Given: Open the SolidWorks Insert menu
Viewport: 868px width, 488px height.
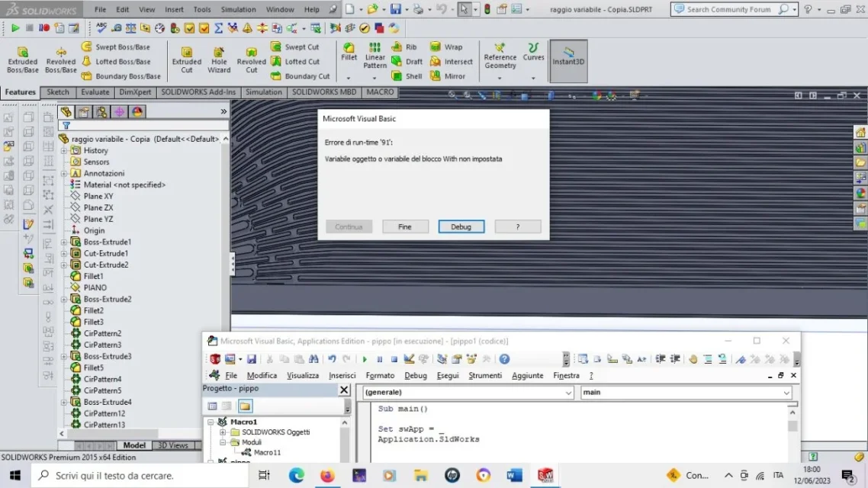Looking at the screenshot, I should 174,9.
